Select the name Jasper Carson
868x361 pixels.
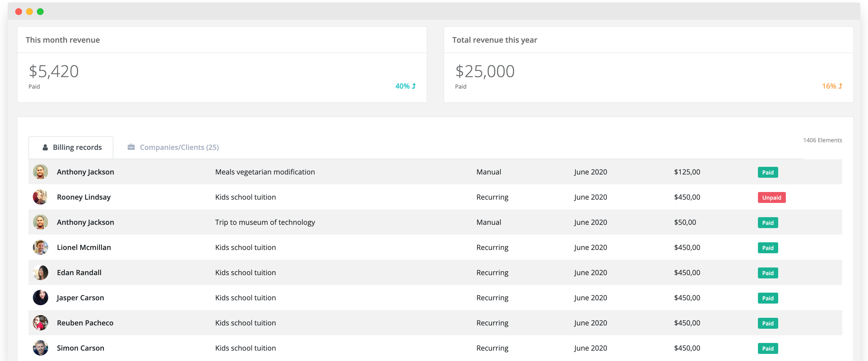(x=80, y=298)
